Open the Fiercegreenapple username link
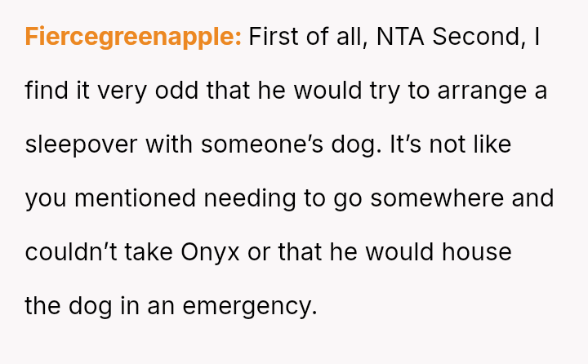The image size is (588, 364). pos(133,37)
